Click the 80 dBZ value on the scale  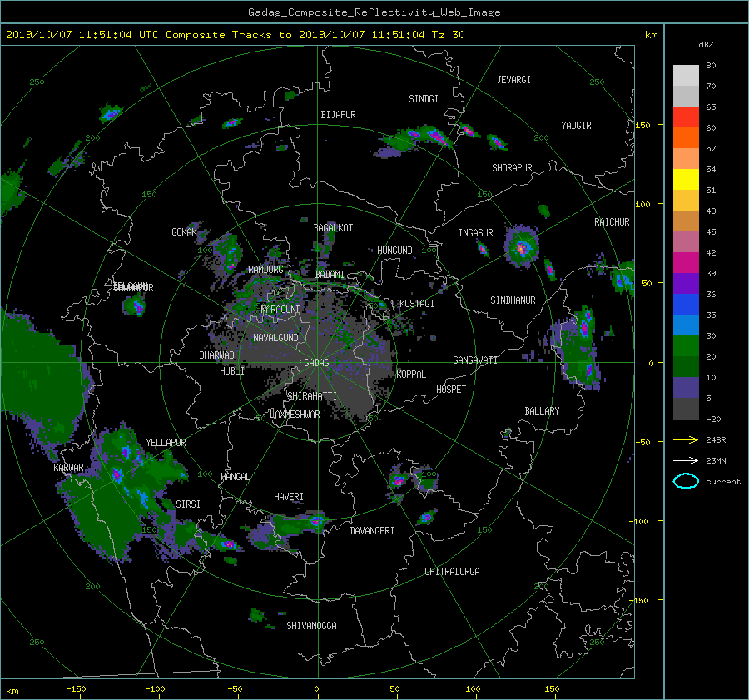[x=711, y=66]
